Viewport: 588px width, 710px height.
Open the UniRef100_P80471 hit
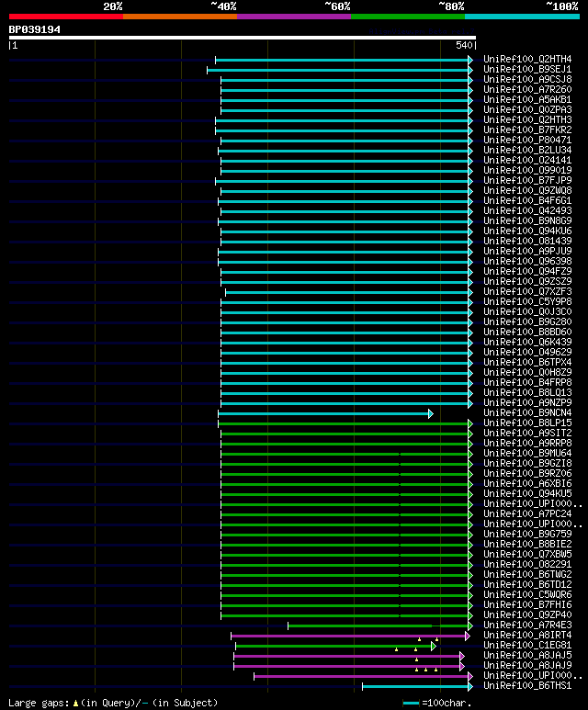pos(527,140)
